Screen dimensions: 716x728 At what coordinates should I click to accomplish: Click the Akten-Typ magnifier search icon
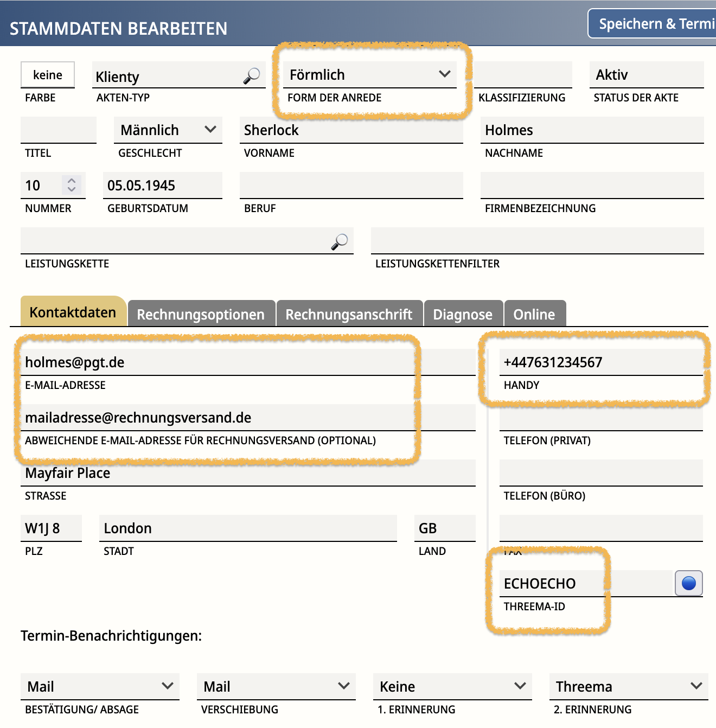pos(251,76)
